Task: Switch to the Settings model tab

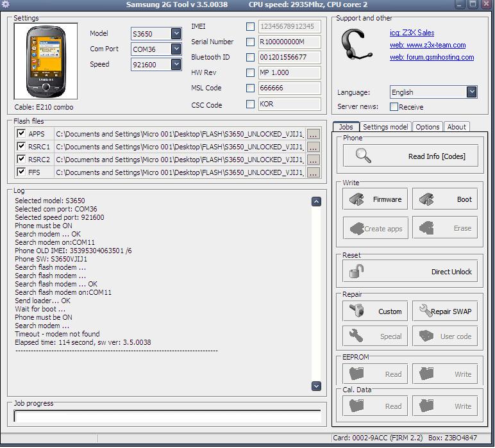Action: (x=385, y=127)
